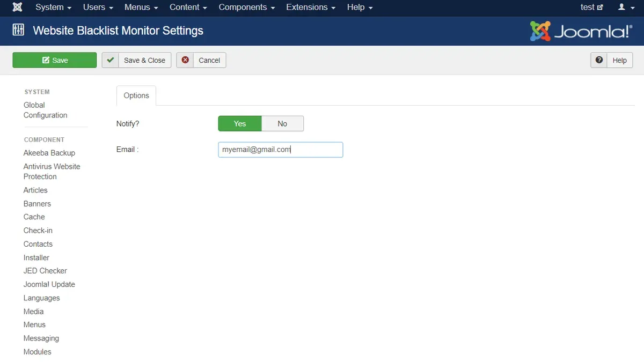
Task: Click the red cancel X icon
Action: tap(185, 60)
